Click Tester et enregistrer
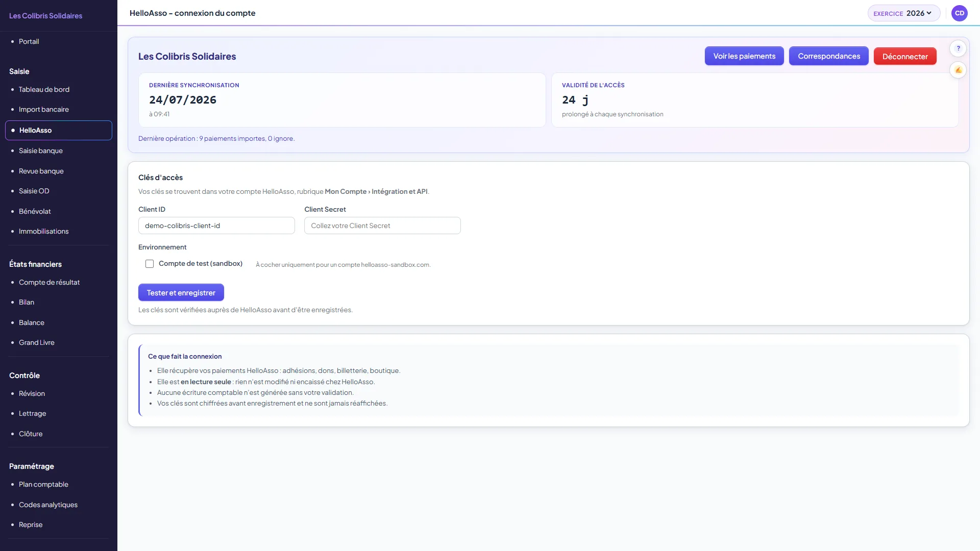Viewport: 980px width, 551px height. click(181, 292)
